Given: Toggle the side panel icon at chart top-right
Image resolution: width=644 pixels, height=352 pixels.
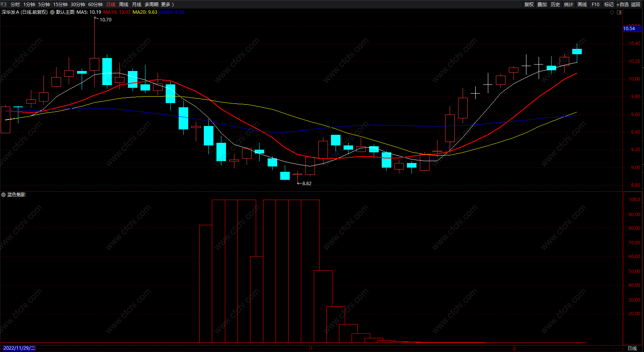Looking at the screenshot, I should pyautogui.click(x=619, y=12).
